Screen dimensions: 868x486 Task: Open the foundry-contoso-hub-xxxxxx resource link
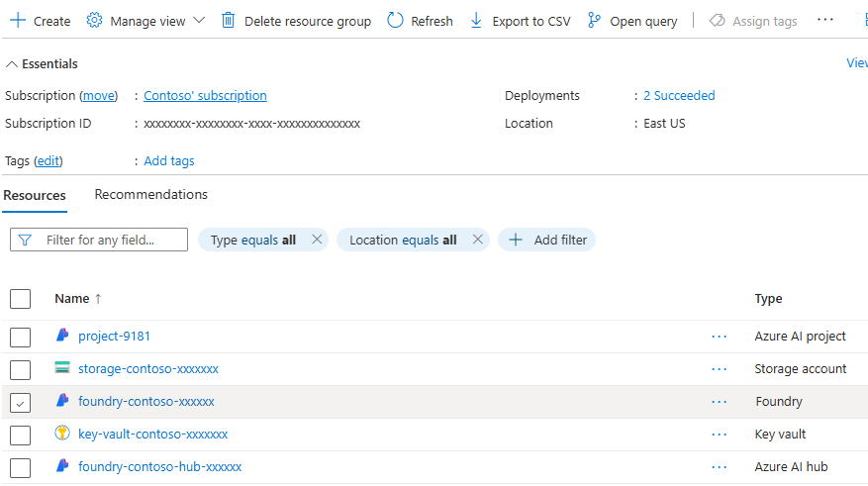coord(160,467)
